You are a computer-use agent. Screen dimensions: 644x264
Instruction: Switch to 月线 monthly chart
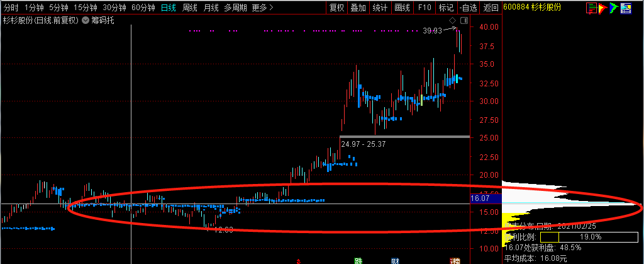211,8
